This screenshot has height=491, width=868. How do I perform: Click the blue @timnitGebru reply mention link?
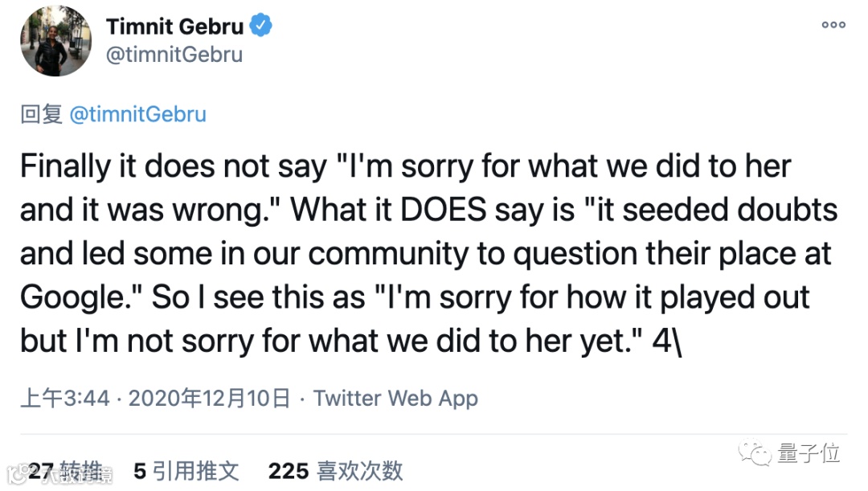pos(137,114)
